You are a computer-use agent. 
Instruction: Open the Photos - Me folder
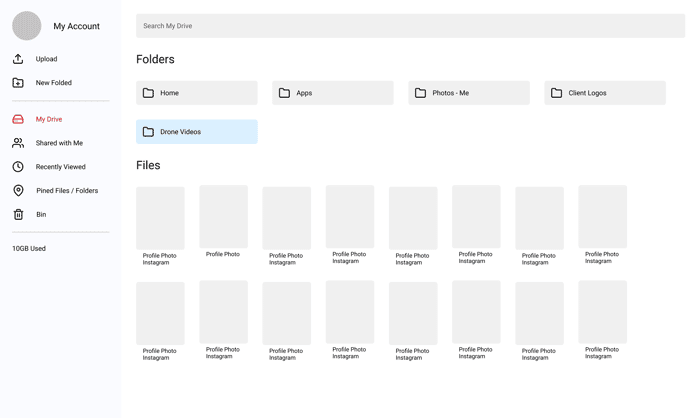(469, 93)
